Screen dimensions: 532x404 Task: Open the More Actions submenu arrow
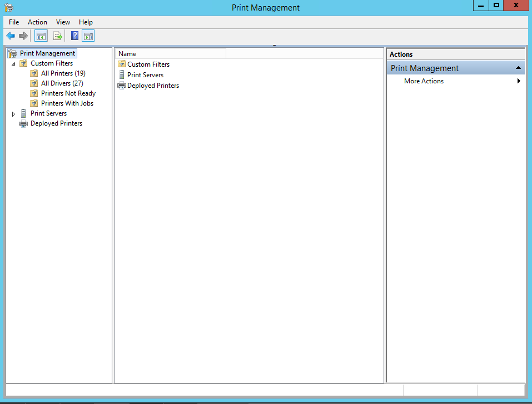(519, 81)
